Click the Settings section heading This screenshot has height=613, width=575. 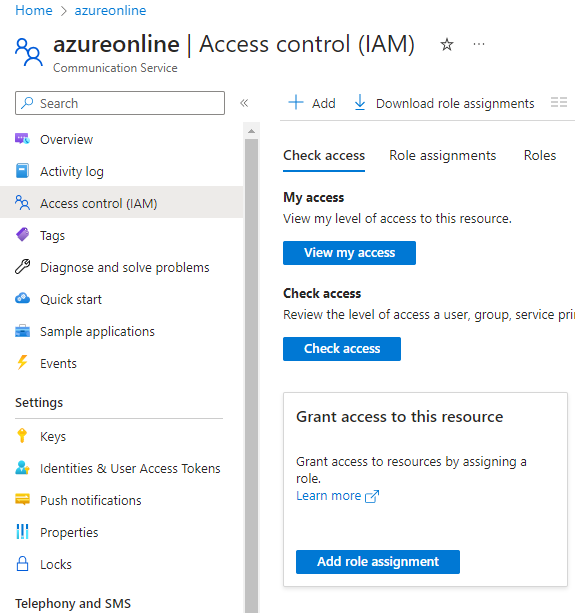[x=39, y=403]
